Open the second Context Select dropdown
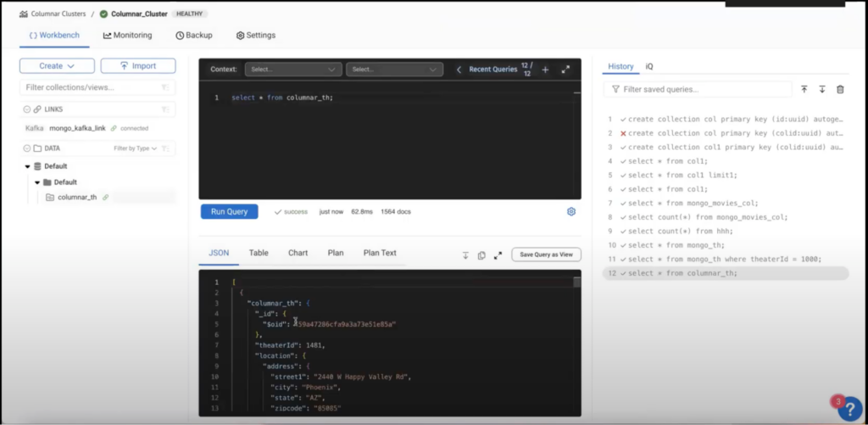This screenshot has height=425, width=868. [x=394, y=70]
